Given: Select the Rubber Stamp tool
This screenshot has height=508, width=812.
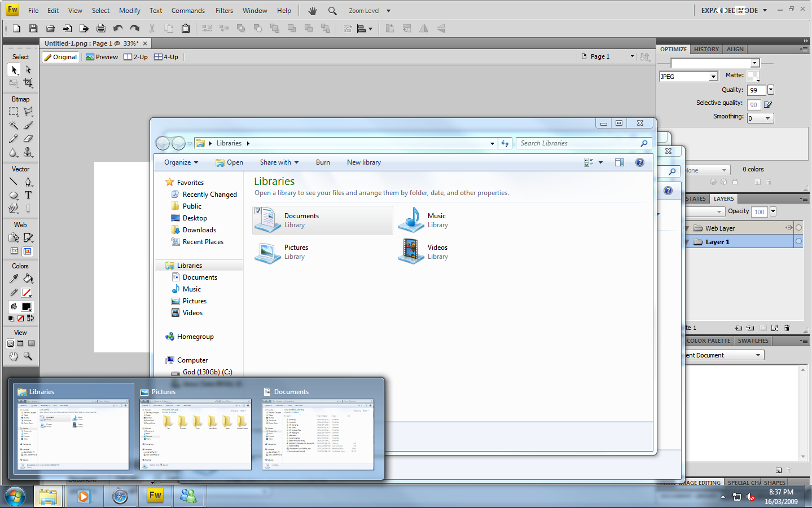Looking at the screenshot, I should coord(28,152).
